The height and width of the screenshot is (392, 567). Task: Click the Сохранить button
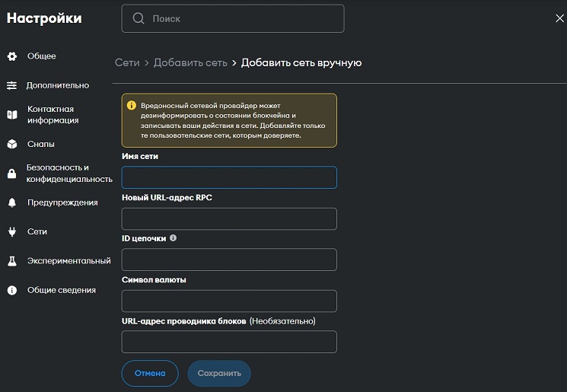[x=219, y=373]
